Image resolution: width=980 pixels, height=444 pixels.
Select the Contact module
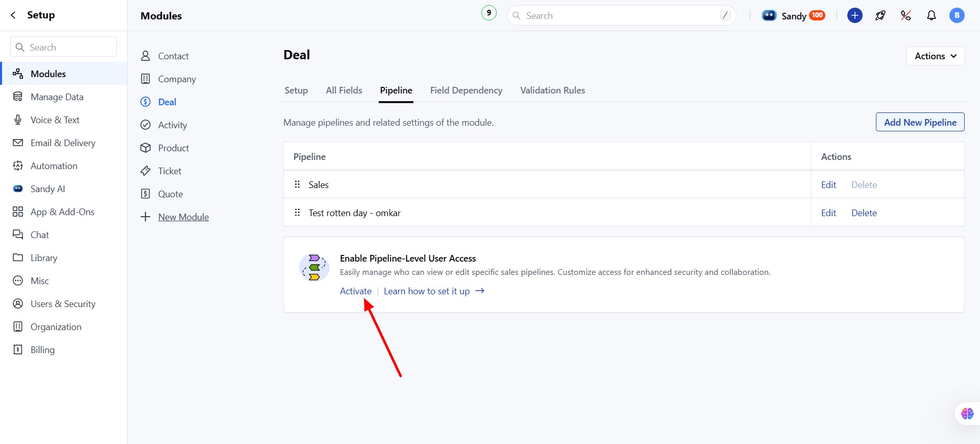(x=173, y=56)
